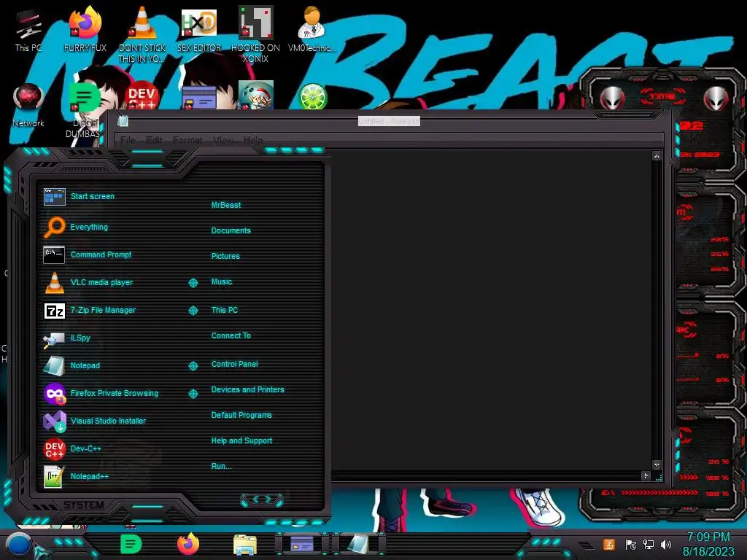Open Default Programs from start menu
This screenshot has height=560, width=747.
pos(241,415)
